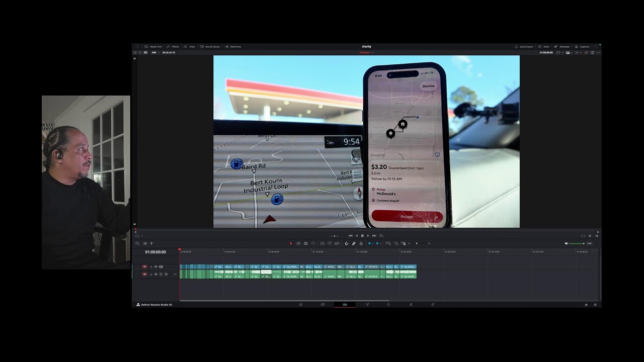Open the Mixer panel
Viewport: 644px width, 362px height.
click(x=543, y=47)
